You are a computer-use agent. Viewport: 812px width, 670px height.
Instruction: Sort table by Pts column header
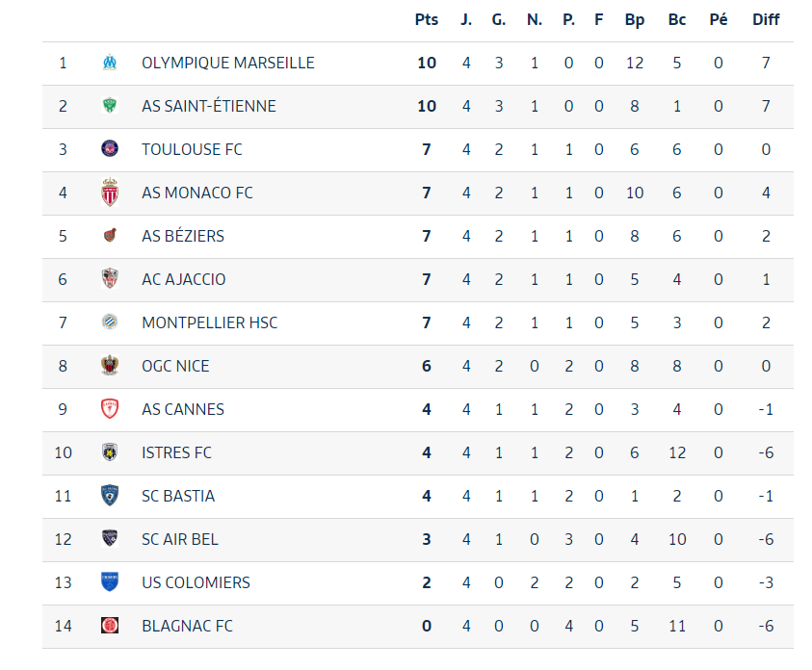click(x=427, y=19)
